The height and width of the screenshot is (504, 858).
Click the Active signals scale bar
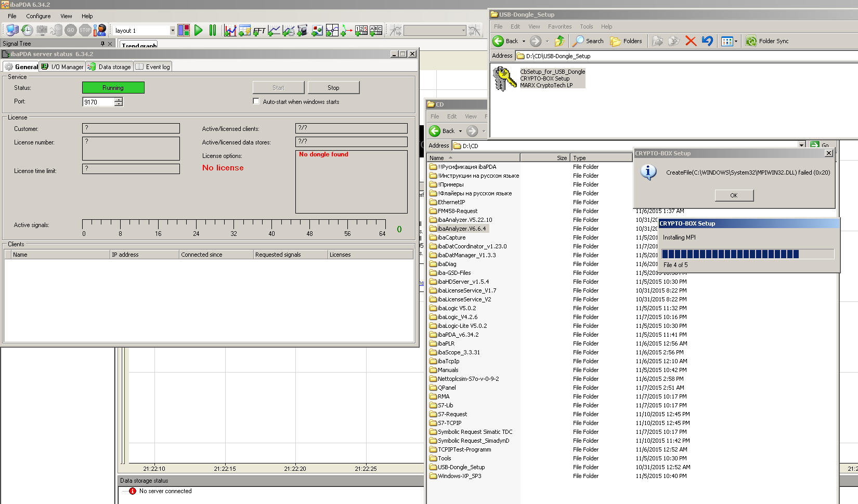[x=234, y=228]
